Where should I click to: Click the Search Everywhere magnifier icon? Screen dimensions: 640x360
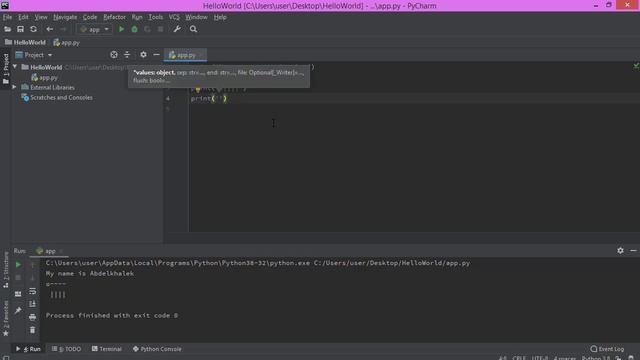(x=193, y=29)
